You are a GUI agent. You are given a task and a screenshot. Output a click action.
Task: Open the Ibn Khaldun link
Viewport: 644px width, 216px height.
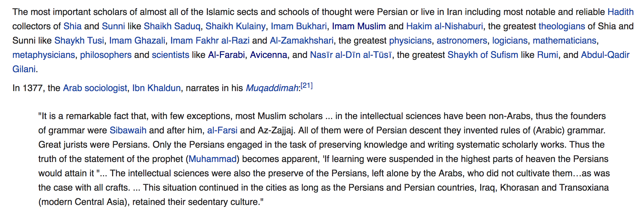click(156, 88)
